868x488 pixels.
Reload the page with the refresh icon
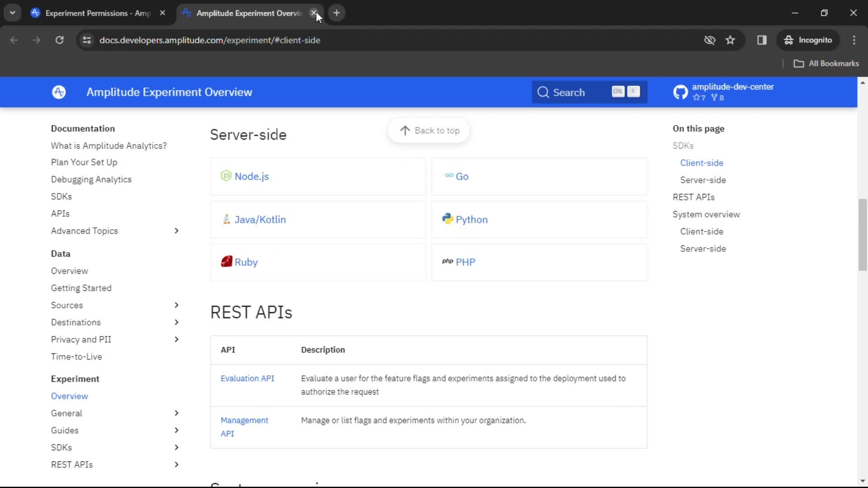pyautogui.click(x=59, y=40)
